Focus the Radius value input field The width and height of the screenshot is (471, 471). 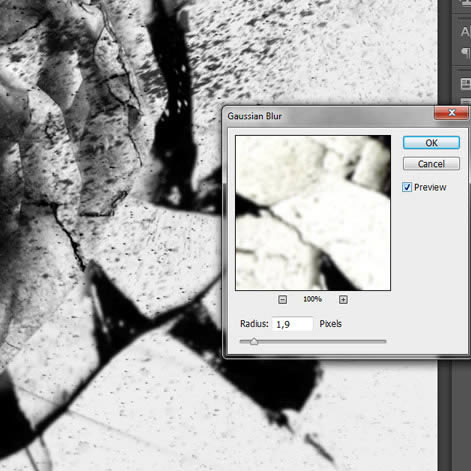292,324
